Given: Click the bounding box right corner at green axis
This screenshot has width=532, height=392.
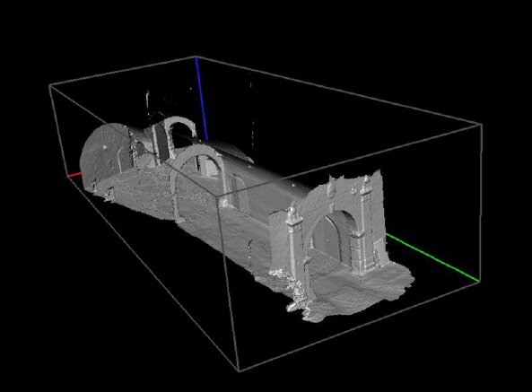Looking at the screenshot, I should coord(479,281).
